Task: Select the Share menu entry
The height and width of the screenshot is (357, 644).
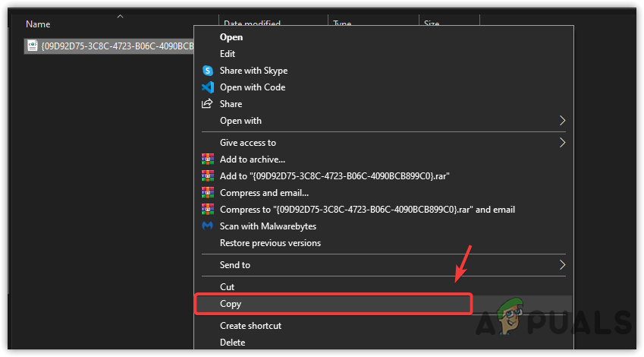Action: 231,104
